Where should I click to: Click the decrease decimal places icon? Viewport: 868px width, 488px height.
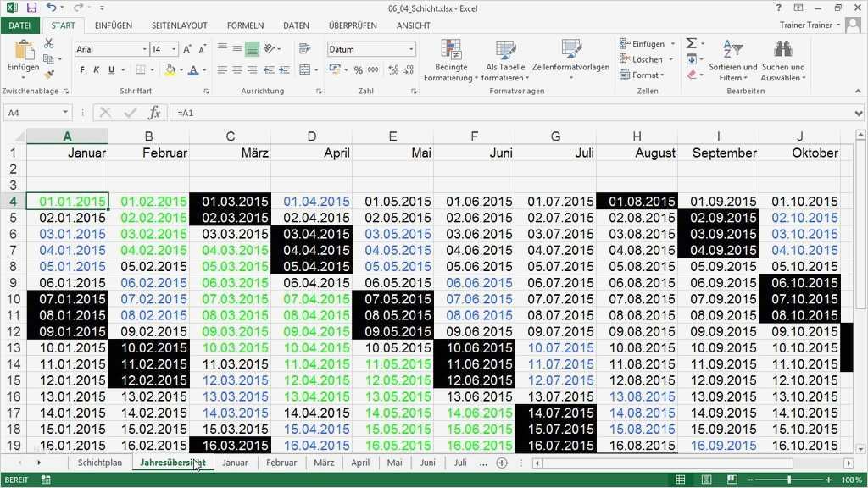point(409,69)
